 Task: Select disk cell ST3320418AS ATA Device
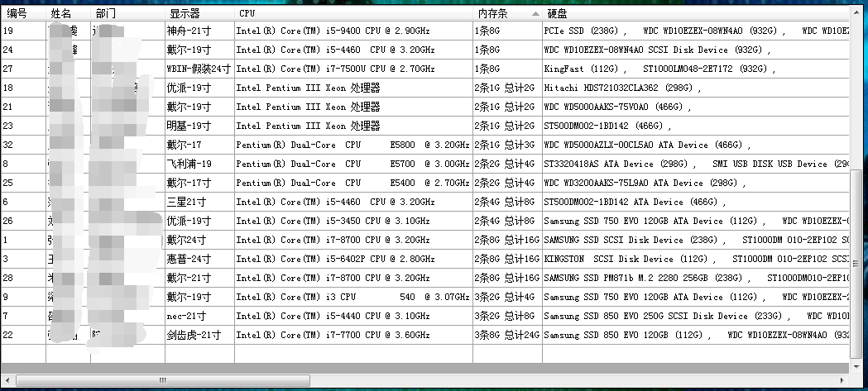pyautogui.click(x=695, y=164)
